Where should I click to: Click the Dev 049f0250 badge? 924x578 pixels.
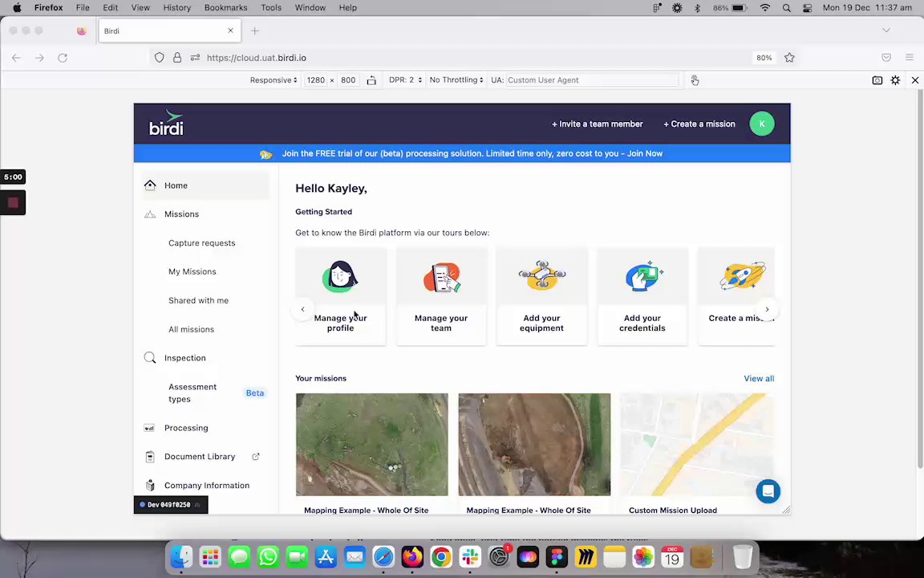(x=171, y=505)
